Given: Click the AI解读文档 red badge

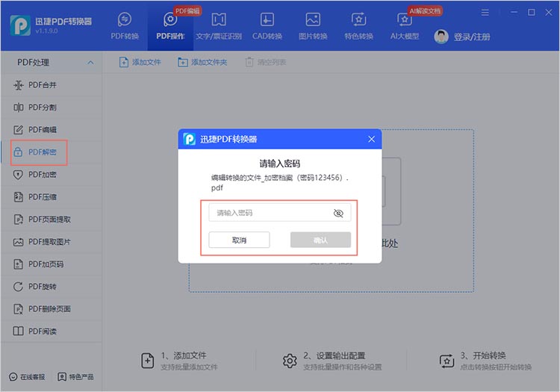Looking at the screenshot, I should point(425,11).
